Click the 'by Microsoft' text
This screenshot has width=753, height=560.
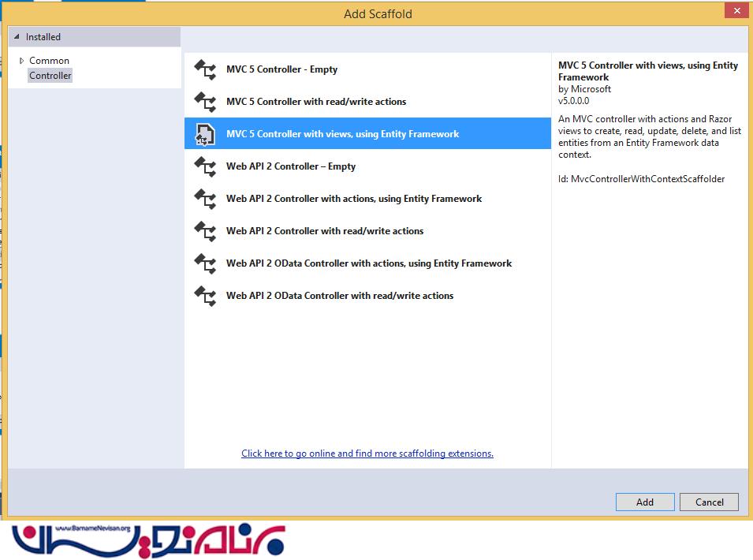point(584,89)
